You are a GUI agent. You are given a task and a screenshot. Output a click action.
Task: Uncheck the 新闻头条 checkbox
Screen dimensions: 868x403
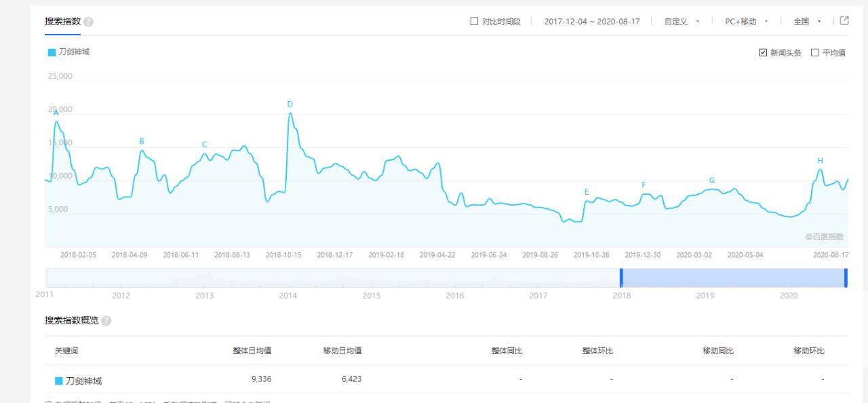tap(763, 52)
